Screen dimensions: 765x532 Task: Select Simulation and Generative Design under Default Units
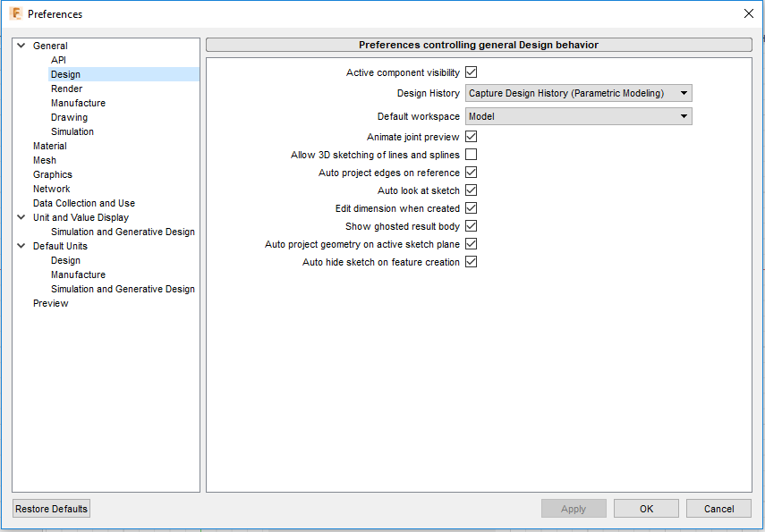123,289
